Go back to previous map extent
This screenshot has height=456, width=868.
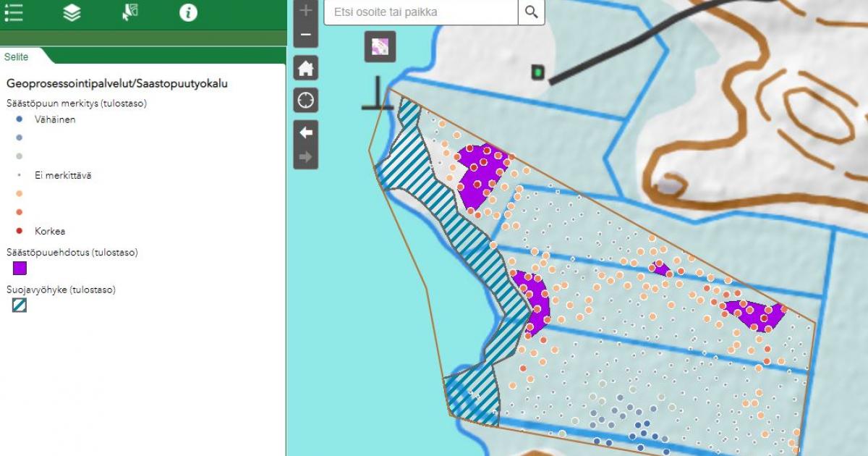coord(306,133)
